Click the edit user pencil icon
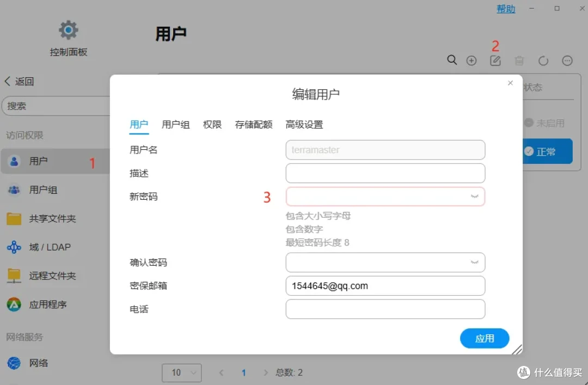 coord(495,60)
